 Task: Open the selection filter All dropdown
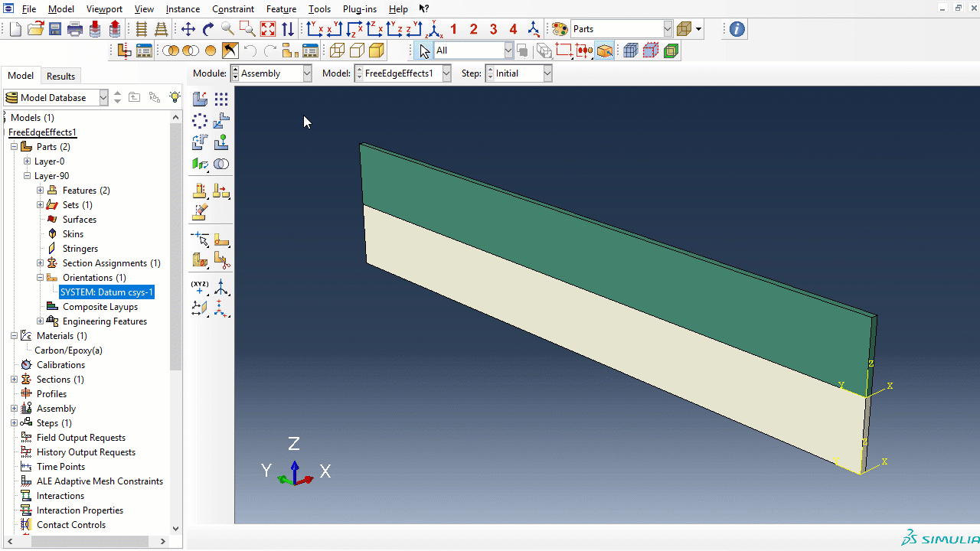click(474, 51)
